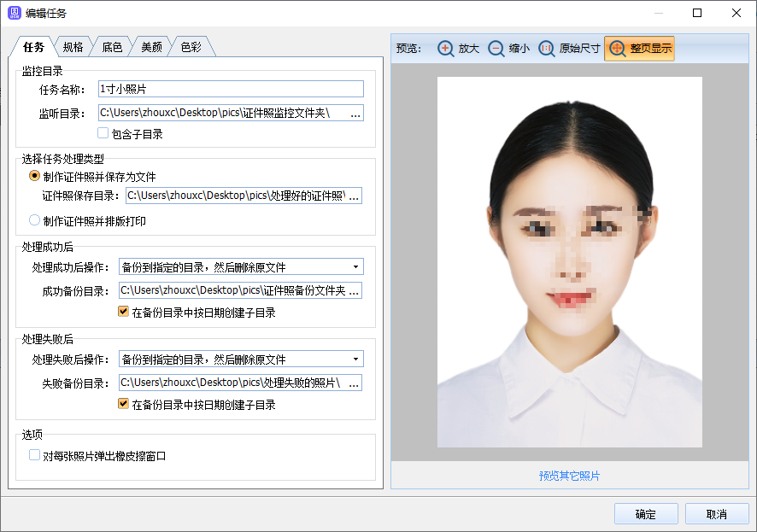This screenshot has width=757, height=532.
Task: Click the 任务名称 input field
Action: (x=231, y=89)
